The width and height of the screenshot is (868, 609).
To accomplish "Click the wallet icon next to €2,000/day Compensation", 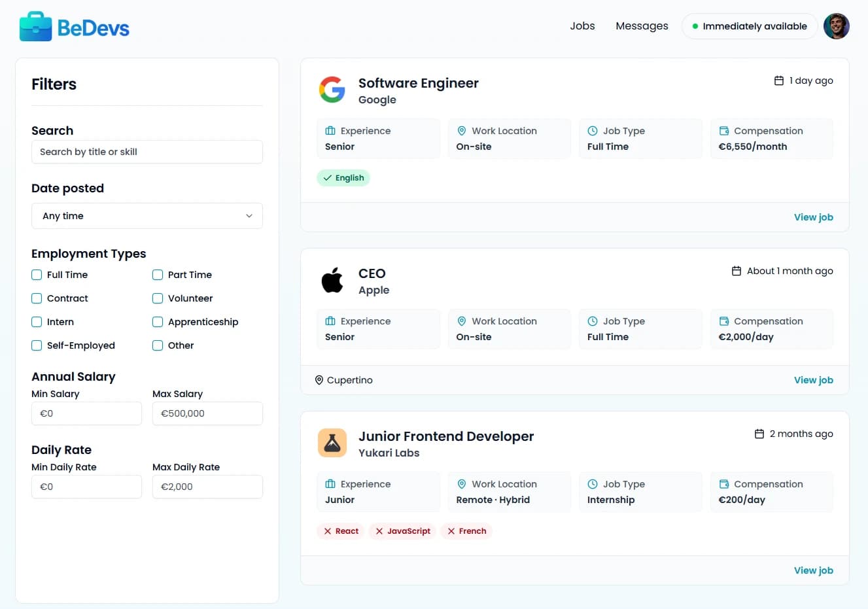I will (x=724, y=321).
